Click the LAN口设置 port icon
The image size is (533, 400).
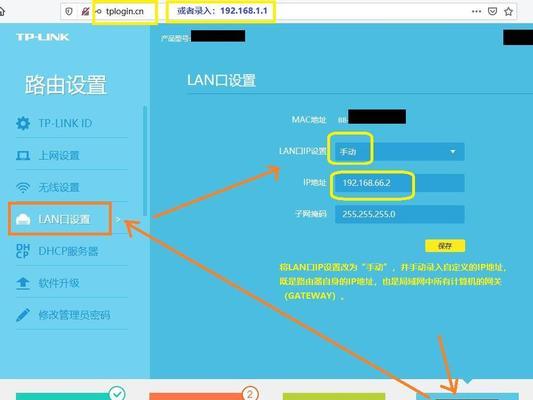(x=23, y=219)
